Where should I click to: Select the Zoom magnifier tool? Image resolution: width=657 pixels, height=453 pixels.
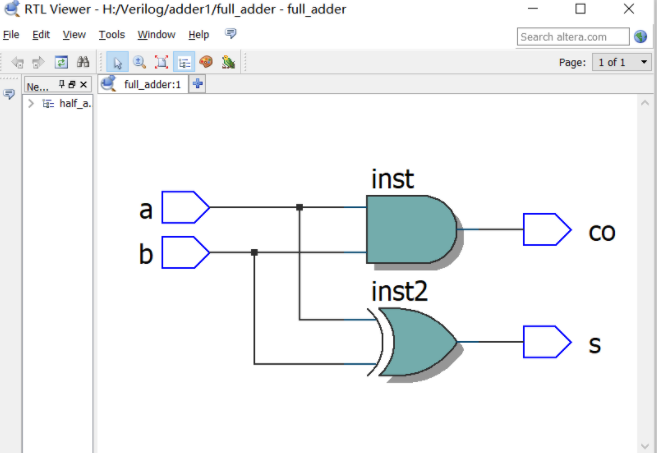coord(140,62)
